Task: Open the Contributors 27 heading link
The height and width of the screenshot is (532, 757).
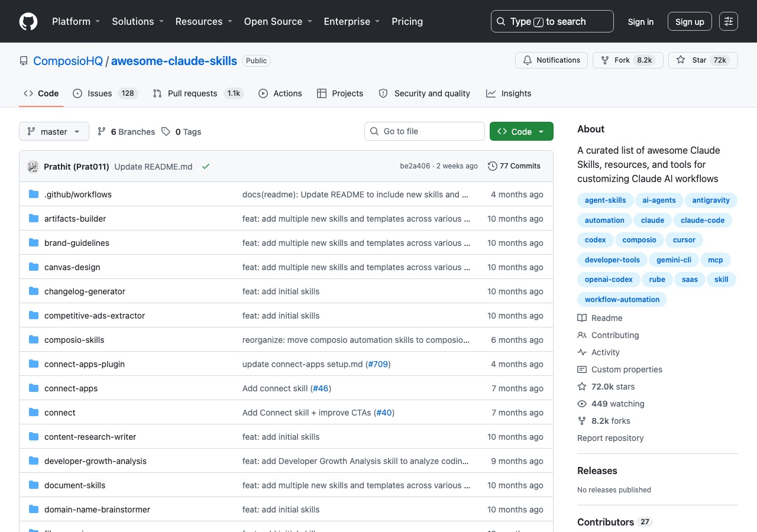Action: pyautogui.click(x=615, y=522)
